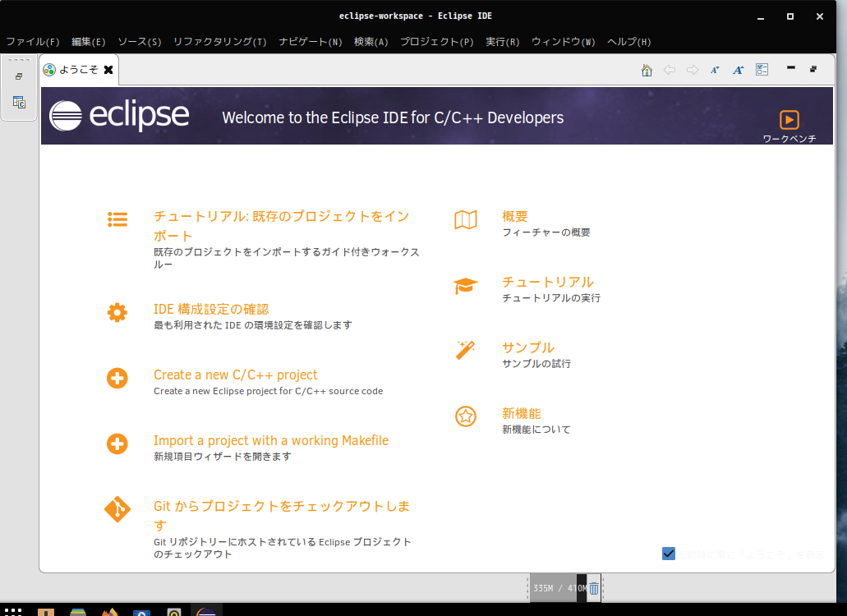Click the Eclipse logo in banner
Image resolution: width=847 pixels, height=616 pixels.
tap(119, 116)
